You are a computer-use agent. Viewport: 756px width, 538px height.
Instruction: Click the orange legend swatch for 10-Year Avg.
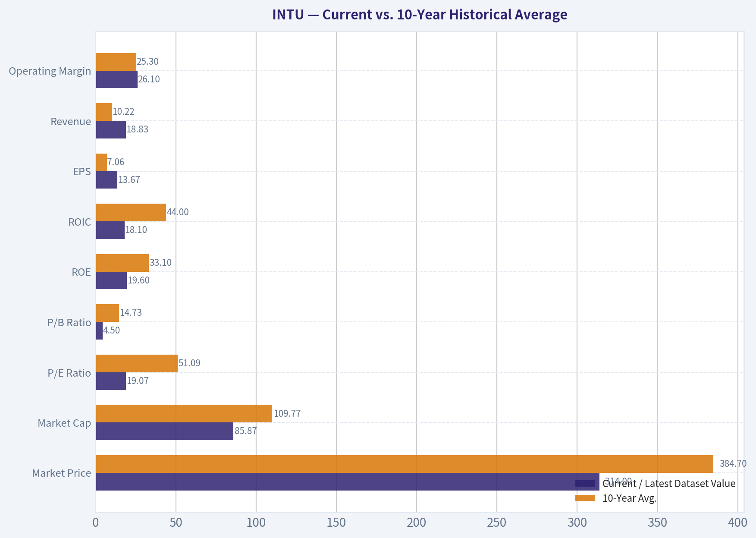click(x=585, y=498)
